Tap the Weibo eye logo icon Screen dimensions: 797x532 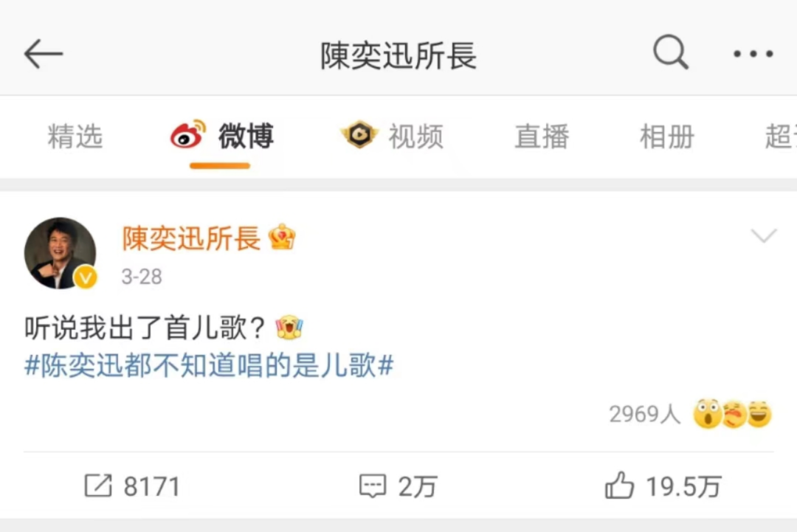coord(188,134)
